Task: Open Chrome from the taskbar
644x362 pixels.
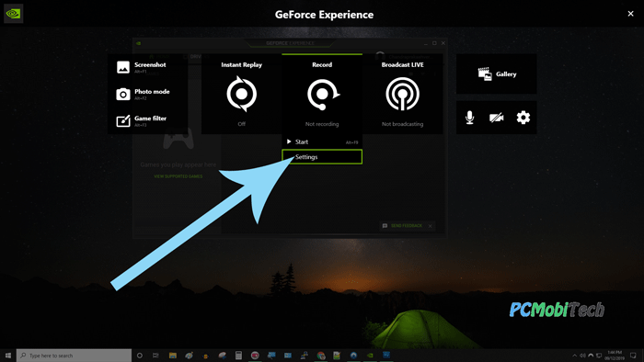Action: [321, 355]
